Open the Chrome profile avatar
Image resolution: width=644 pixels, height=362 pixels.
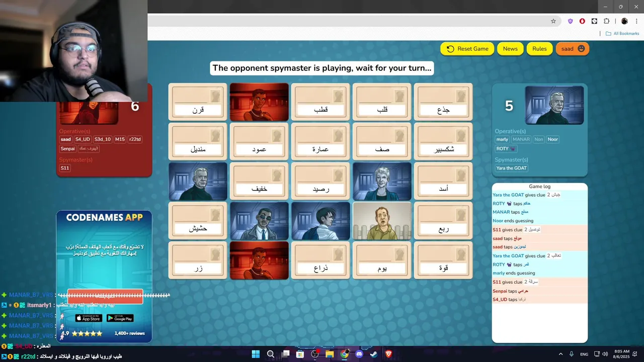pyautogui.click(x=624, y=21)
